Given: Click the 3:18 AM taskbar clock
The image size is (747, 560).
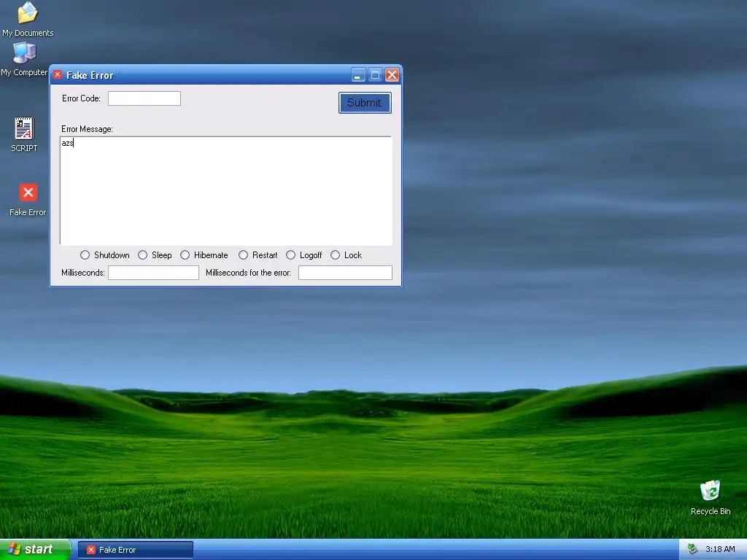Looking at the screenshot, I should pos(720,549).
